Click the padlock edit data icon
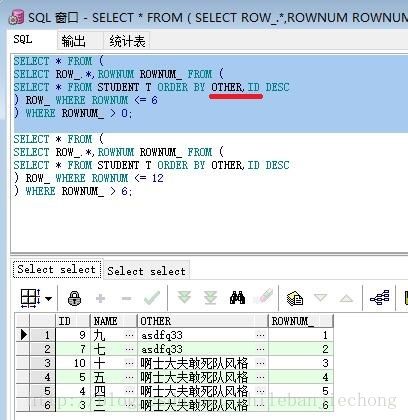This screenshot has height=420, width=408. 74,298
